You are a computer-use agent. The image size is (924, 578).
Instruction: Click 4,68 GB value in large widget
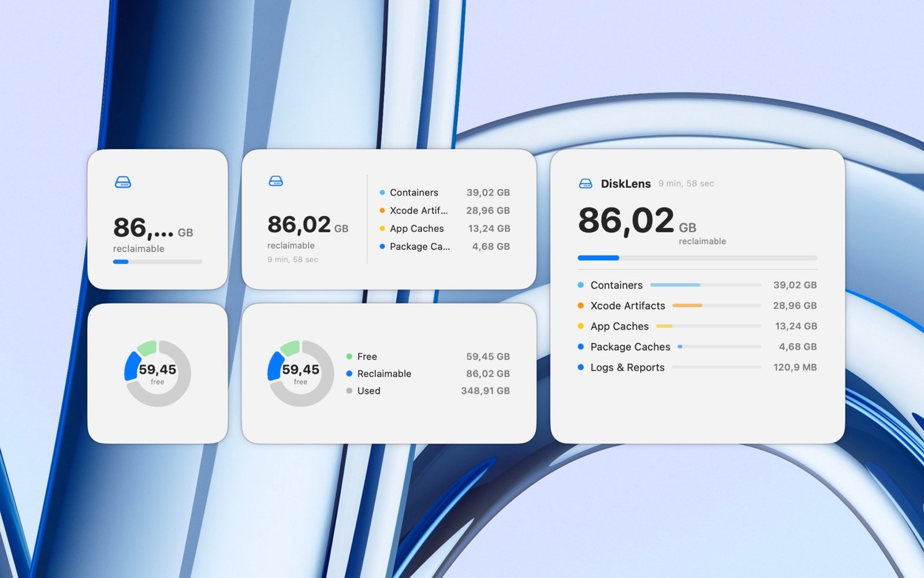tap(798, 347)
